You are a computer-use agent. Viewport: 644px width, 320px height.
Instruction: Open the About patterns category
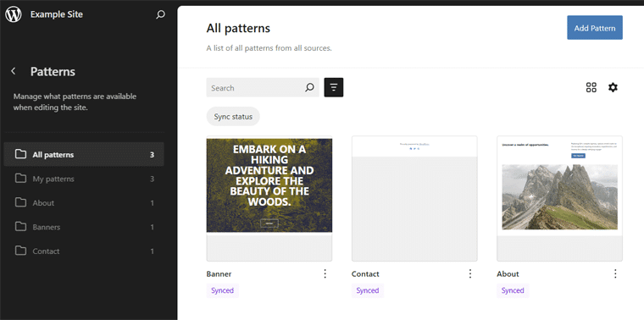(84, 202)
